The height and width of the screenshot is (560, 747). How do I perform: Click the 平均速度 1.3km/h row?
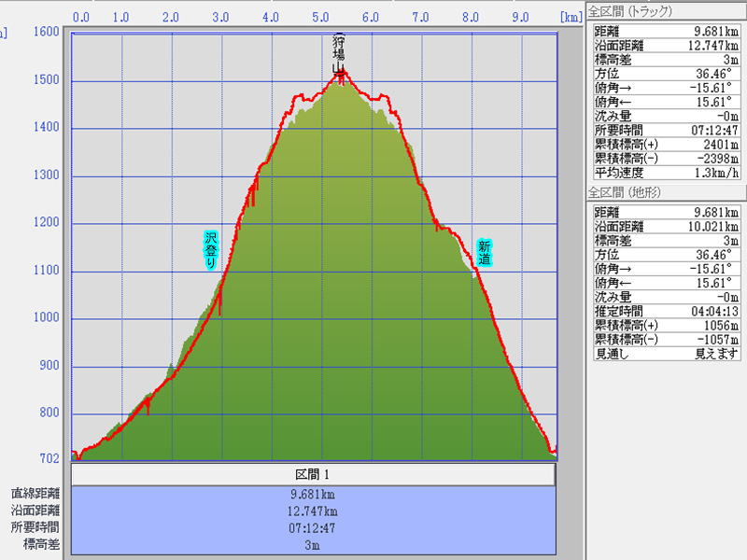[x=667, y=172]
